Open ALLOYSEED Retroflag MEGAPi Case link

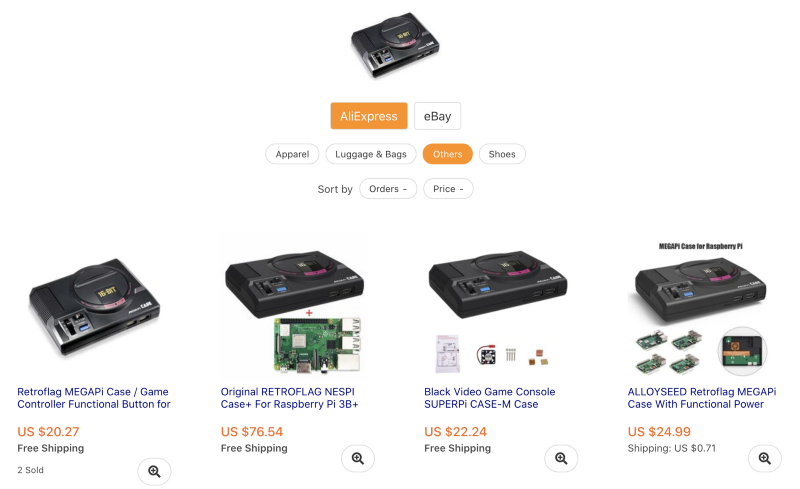[702, 398]
